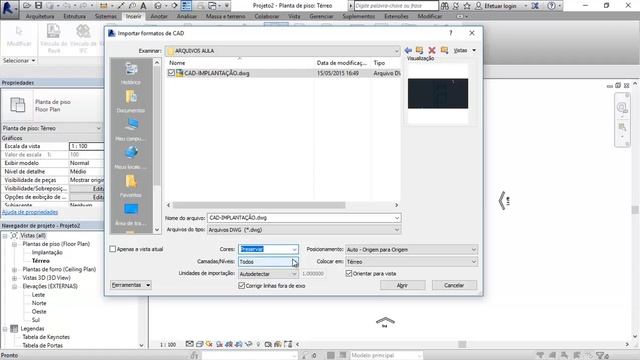Toggle checkbox next to CAD-IMPLANTAÇÃO.dwg file
Viewport: 640px width, 360px height.
pos(171,73)
